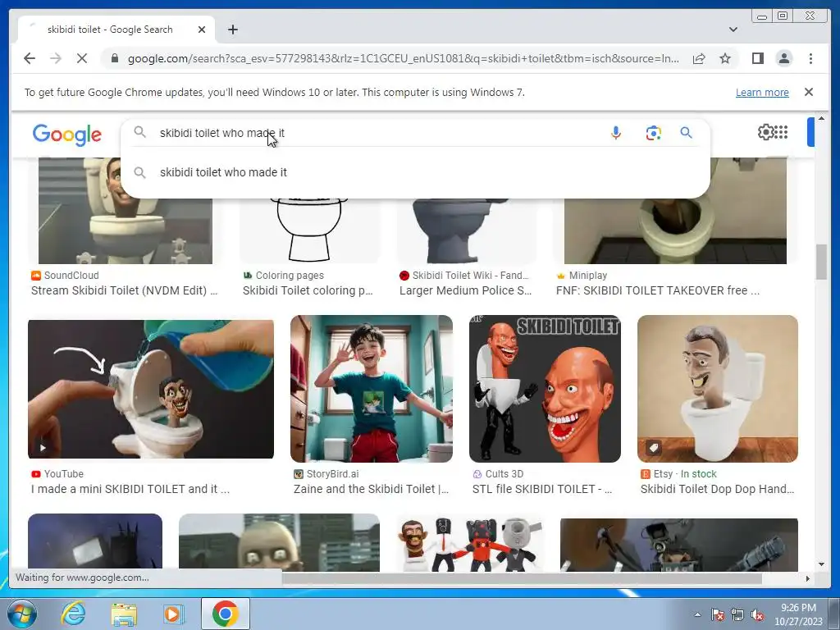840x630 pixels.
Task: Close the skibidi toilet tab
Action: [x=202, y=30]
